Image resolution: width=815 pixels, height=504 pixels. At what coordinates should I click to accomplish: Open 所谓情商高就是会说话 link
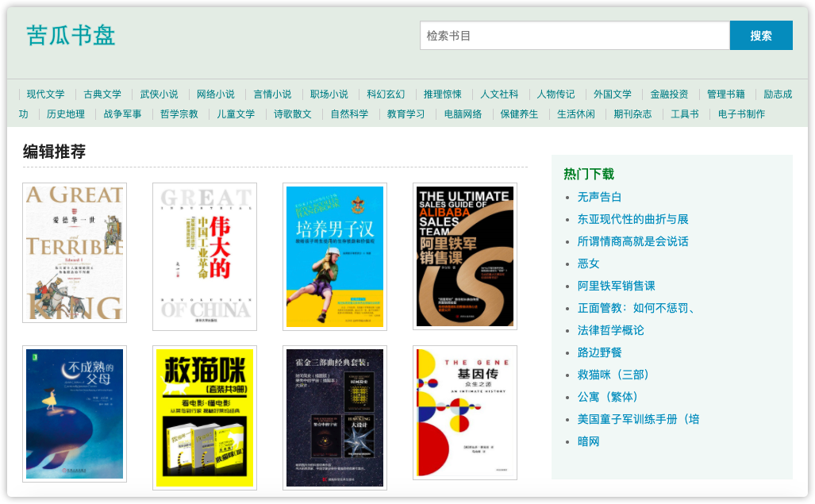[632, 241]
